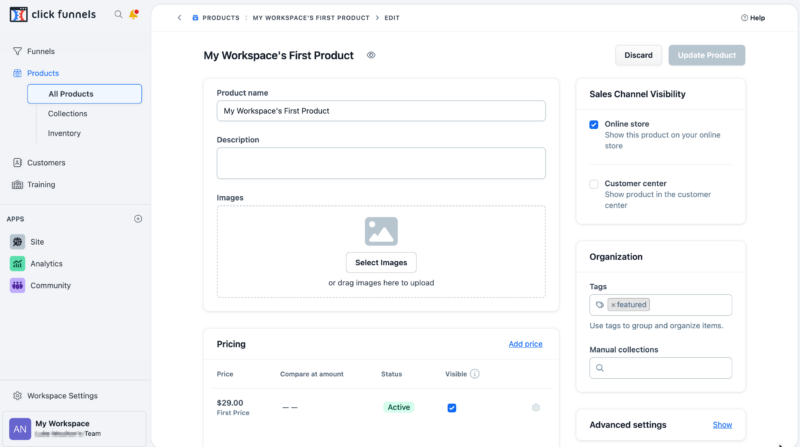The width and height of the screenshot is (800, 447).
Task: Click the Select Images button
Action: (381, 262)
